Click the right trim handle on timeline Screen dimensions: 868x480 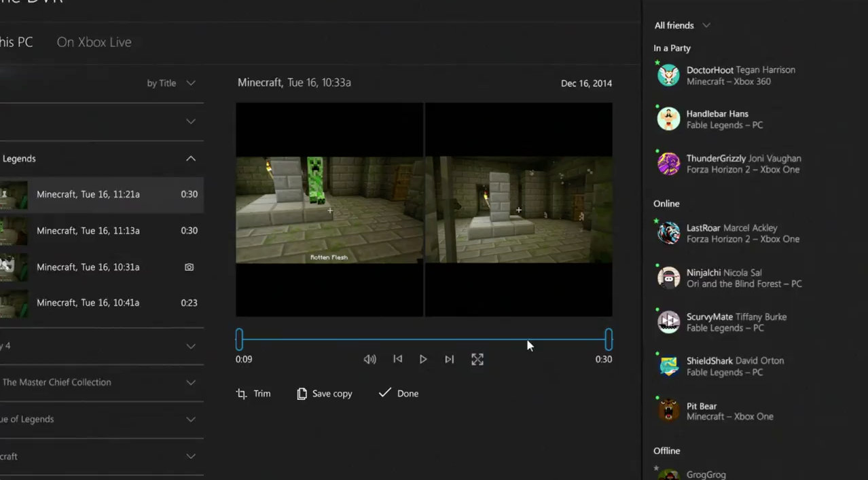(x=609, y=339)
